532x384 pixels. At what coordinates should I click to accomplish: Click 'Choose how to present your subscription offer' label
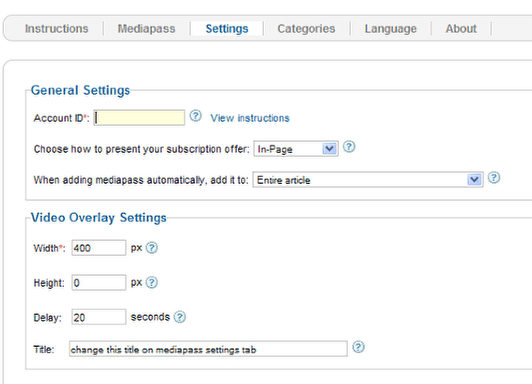[x=141, y=149]
